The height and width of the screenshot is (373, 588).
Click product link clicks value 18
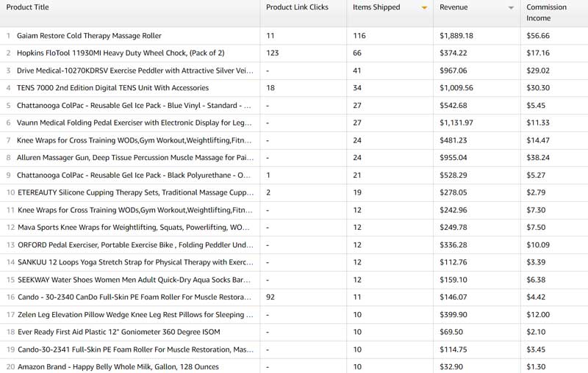pos(270,87)
